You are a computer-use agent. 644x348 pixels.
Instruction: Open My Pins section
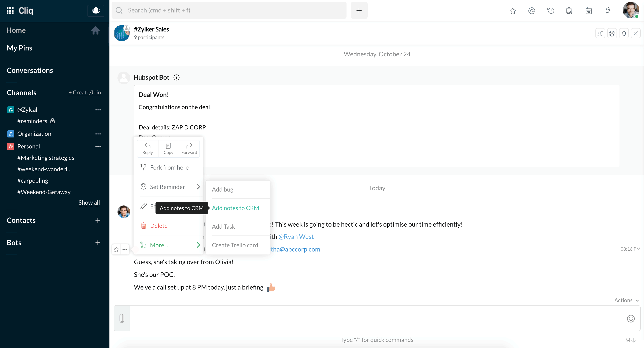[19, 48]
